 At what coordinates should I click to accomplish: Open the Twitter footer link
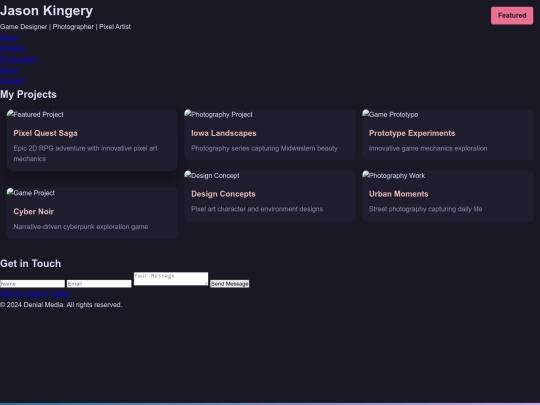[x=61, y=294]
